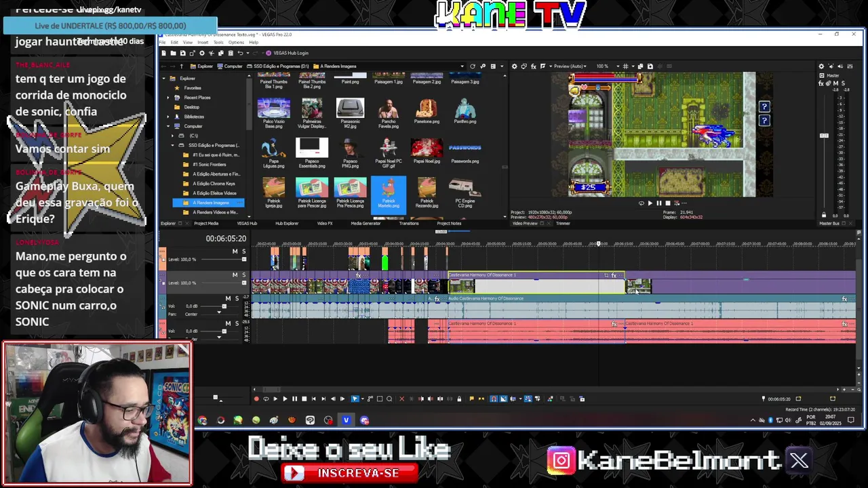Toggle Solo on the Master Bus
The image size is (868, 488).
[843, 83]
